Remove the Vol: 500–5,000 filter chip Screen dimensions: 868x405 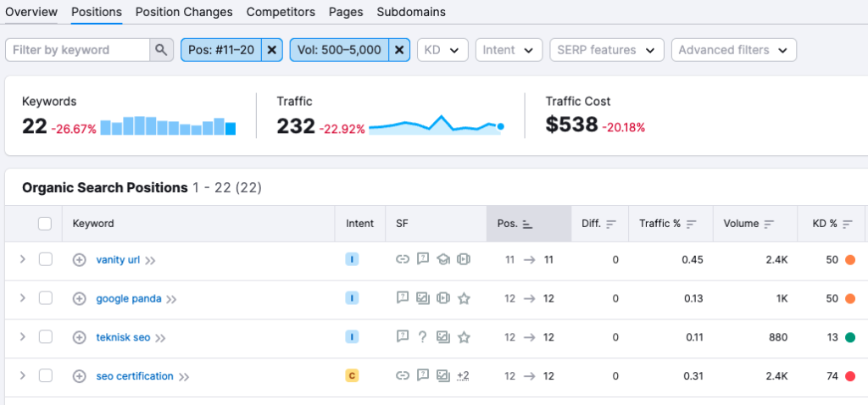pos(400,50)
